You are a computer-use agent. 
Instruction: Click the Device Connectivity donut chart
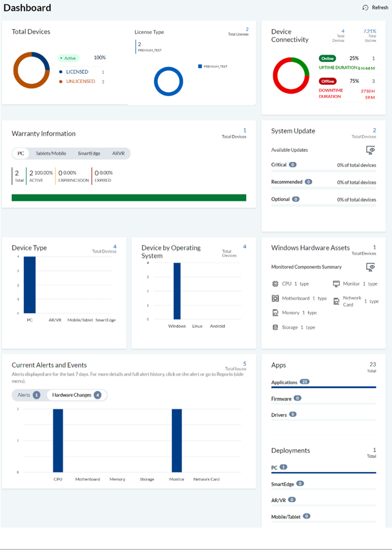coord(291,75)
